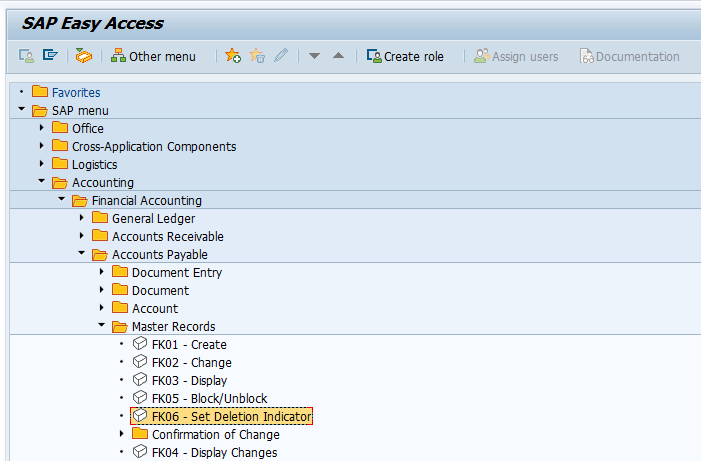Click the FK06 Set Deletion Indicator icon
The width and height of the screenshot is (701, 461).
[x=139, y=415]
